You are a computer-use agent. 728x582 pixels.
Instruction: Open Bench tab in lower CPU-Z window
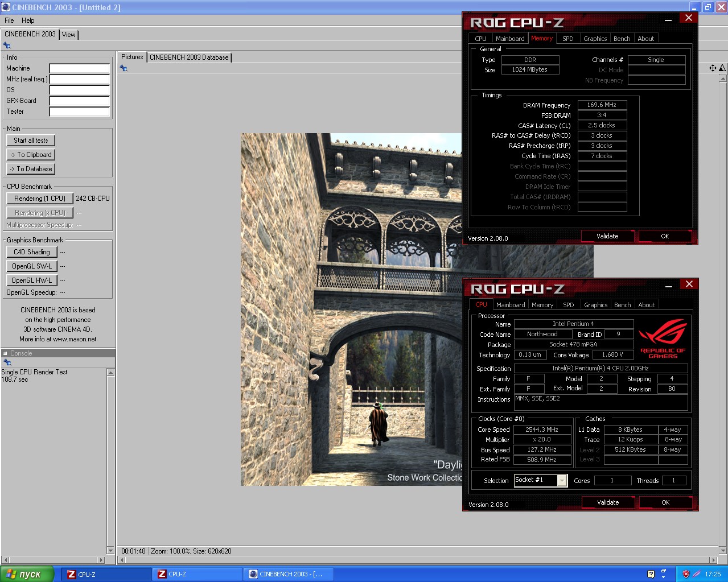[x=622, y=305]
